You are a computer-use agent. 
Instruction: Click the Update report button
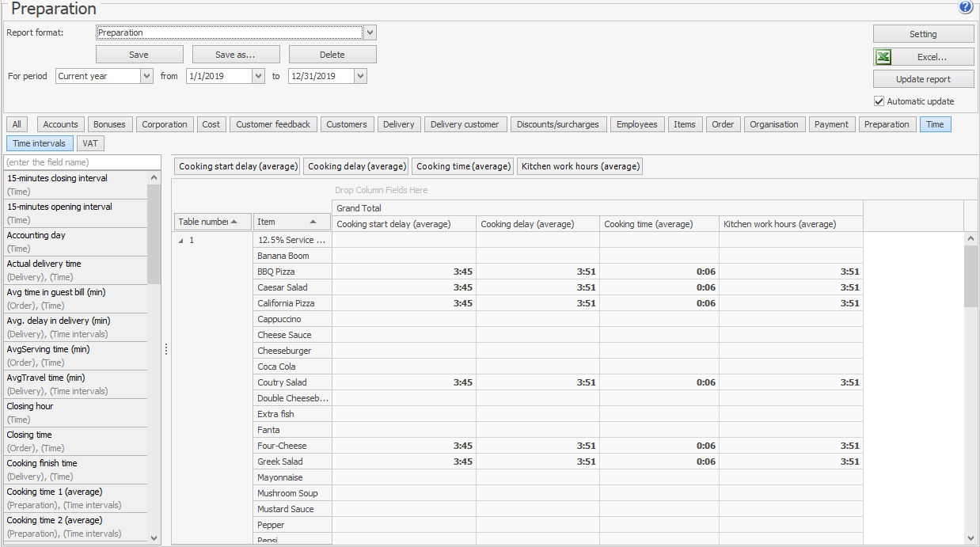(x=923, y=79)
